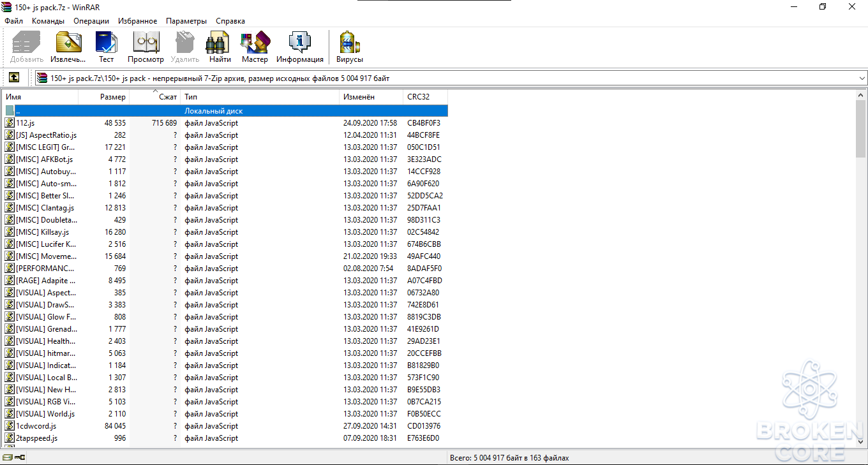Screen dimensions: 868x465
Task: Start the Virus scan (Вирусы) tool
Action: 350,47
